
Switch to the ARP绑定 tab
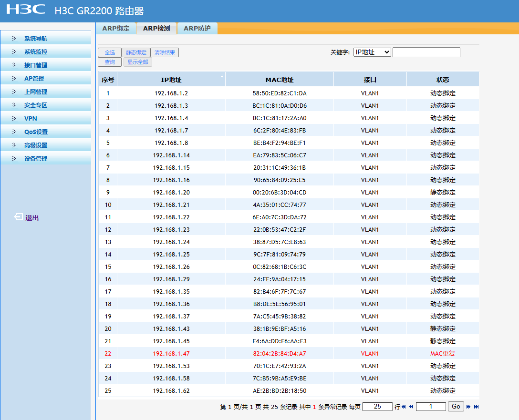[116, 29]
